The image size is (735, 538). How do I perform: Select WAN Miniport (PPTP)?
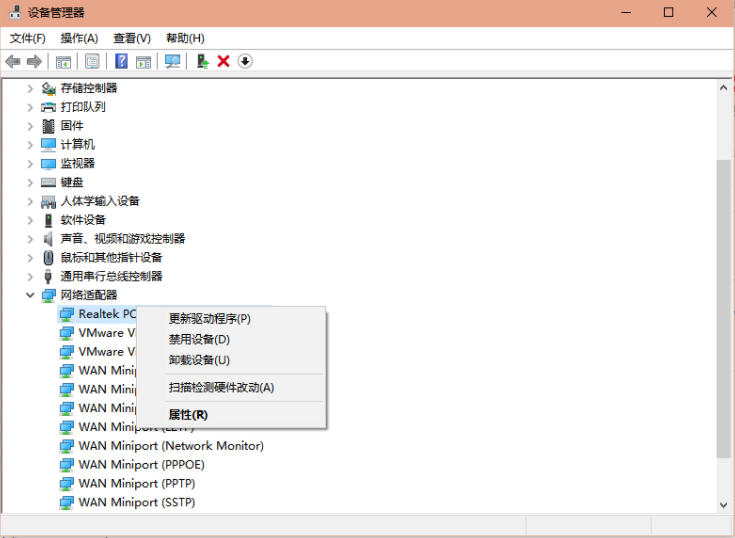pos(137,484)
